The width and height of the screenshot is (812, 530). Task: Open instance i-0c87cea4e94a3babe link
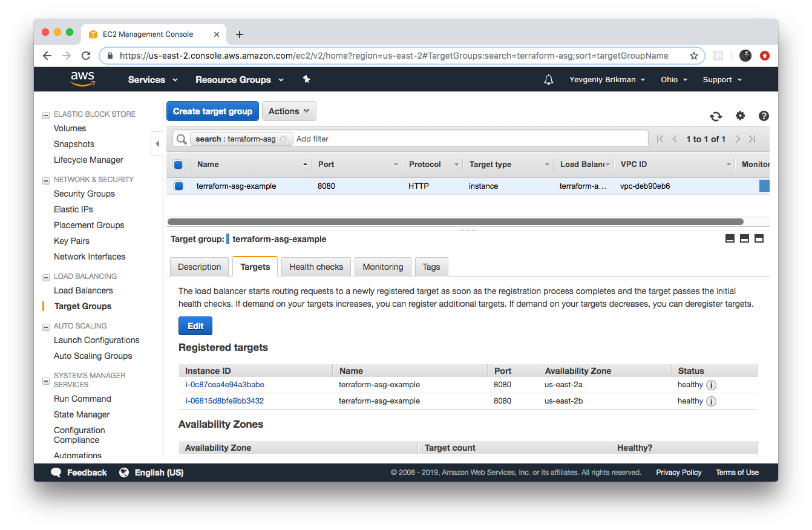pos(224,385)
